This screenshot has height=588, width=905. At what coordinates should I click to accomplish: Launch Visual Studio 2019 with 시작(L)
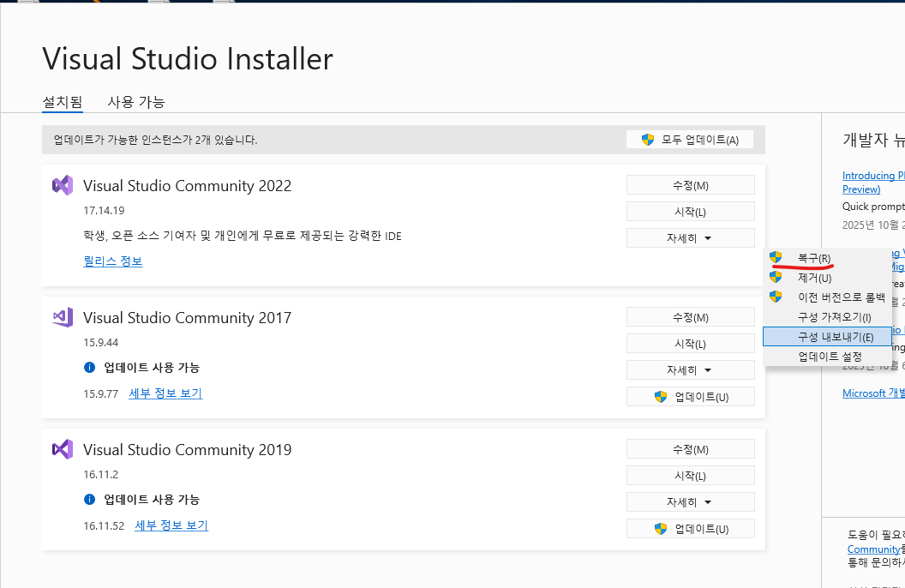[x=690, y=476]
